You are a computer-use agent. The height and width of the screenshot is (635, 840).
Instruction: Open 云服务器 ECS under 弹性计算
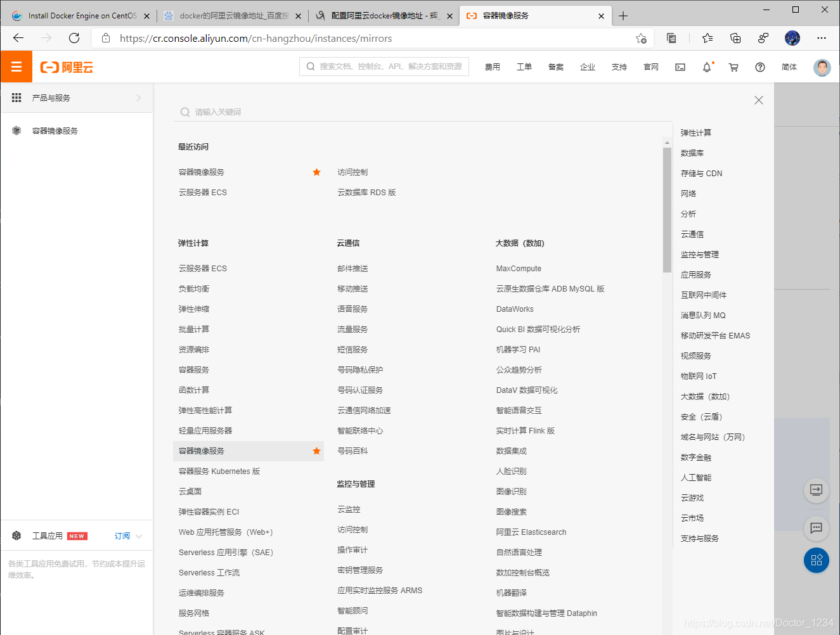pyautogui.click(x=203, y=269)
